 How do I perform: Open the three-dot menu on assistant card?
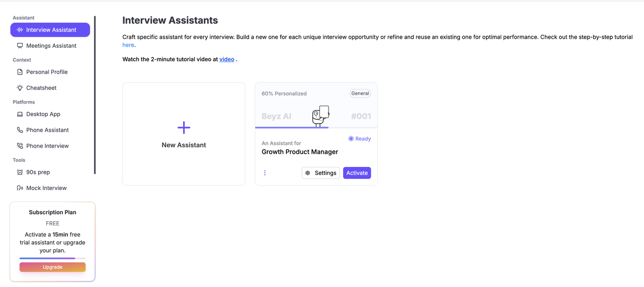point(265,173)
